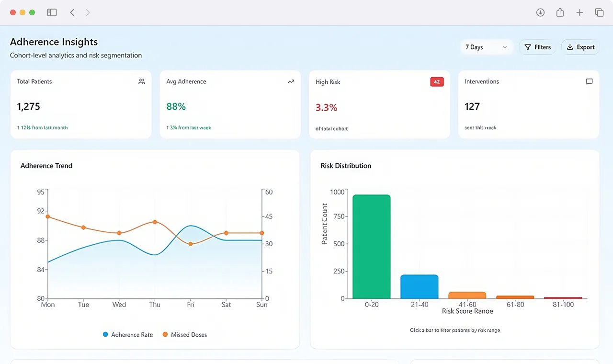613x364 pixels.
Task: Export the report with the Export button
Action: click(580, 47)
